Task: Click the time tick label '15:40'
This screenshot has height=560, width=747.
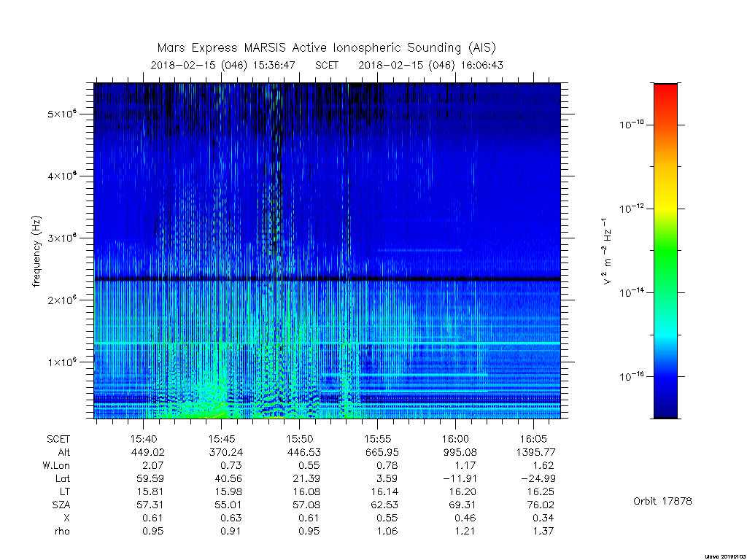Action: (x=144, y=439)
